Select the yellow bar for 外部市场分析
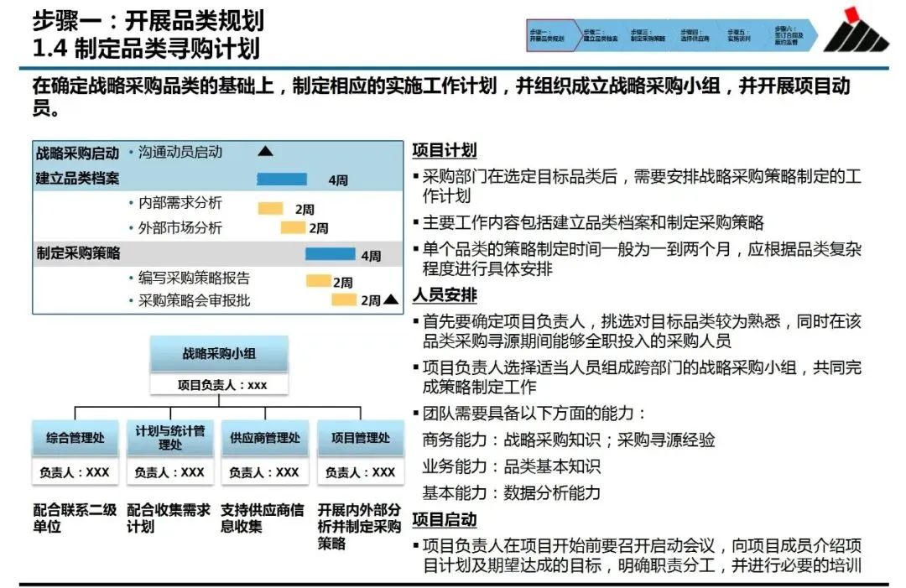This screenshot has width=906, height=588. (293, 227)
